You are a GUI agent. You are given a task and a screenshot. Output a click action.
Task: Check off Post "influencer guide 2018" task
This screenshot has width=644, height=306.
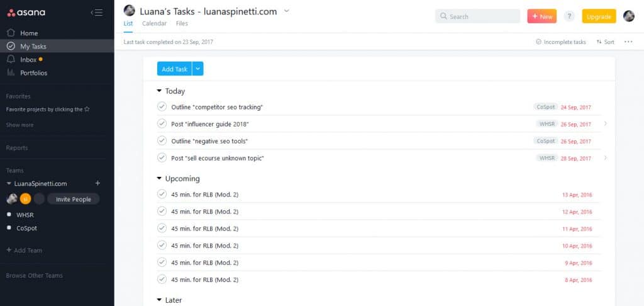coord(162,124)
